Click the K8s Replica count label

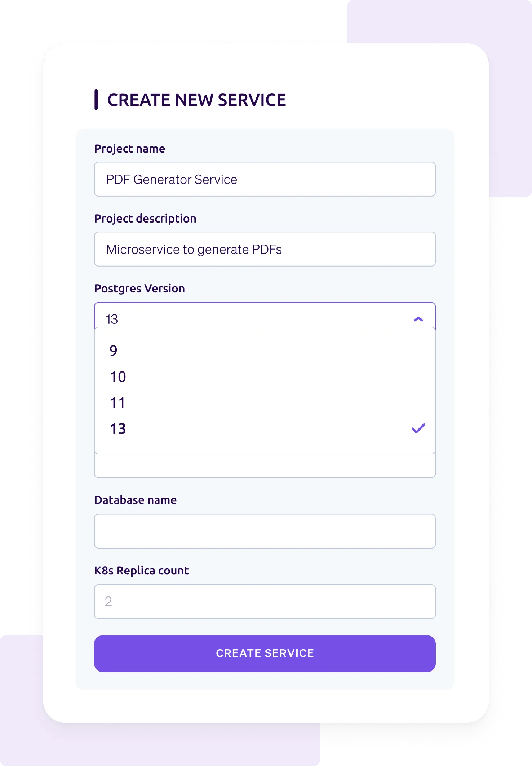point(141,571)
